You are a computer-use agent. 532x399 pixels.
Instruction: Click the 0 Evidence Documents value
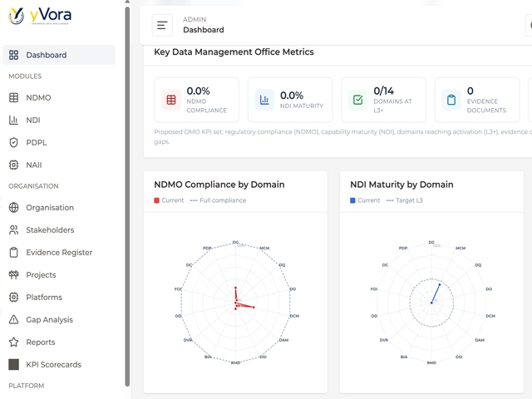click(470, 91)
